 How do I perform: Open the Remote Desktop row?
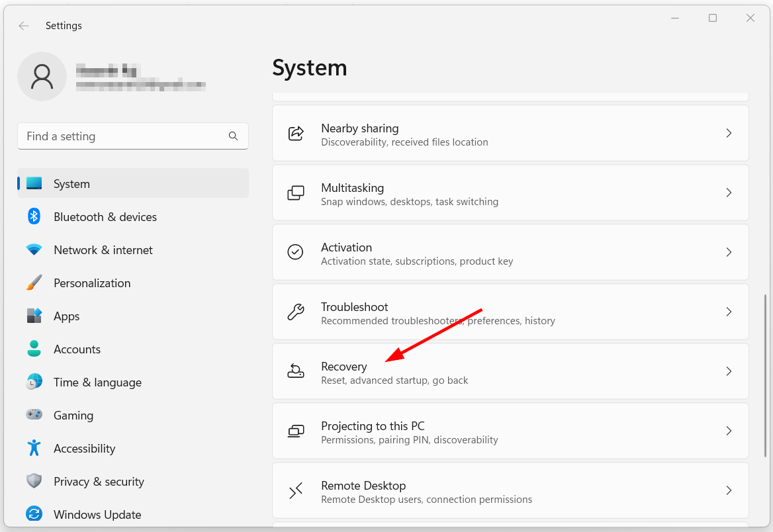coord(510,490)
